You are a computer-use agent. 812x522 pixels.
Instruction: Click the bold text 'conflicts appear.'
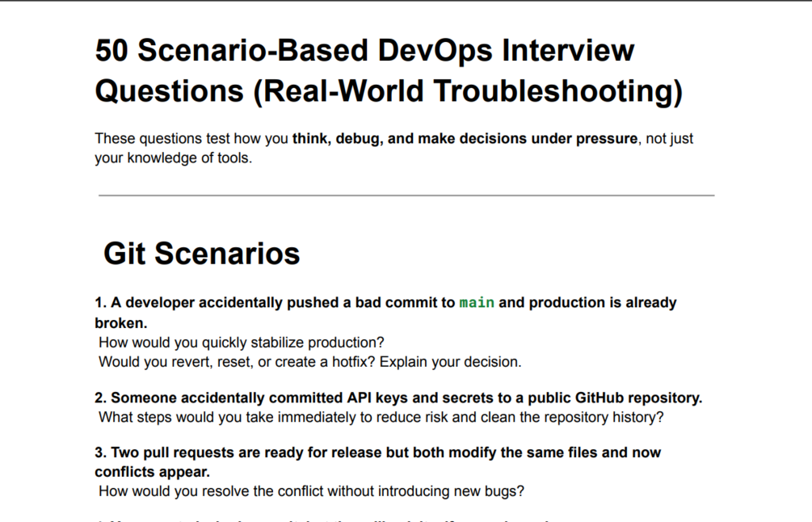(x=152, y=472)
